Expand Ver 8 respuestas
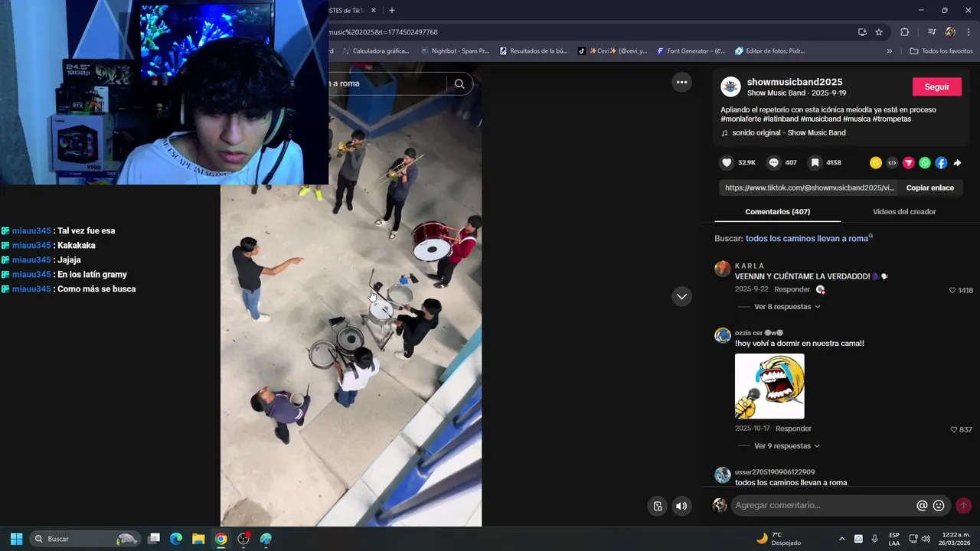980x551 pixels. [787, 307]
